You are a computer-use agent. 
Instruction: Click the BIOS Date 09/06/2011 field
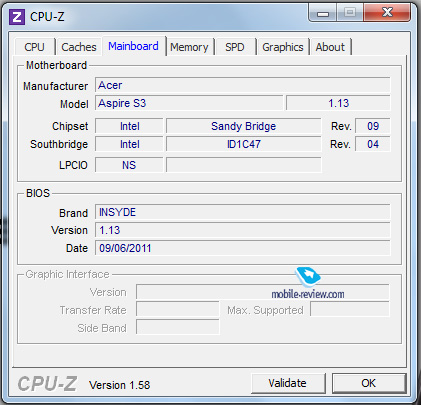click(242, 248)
